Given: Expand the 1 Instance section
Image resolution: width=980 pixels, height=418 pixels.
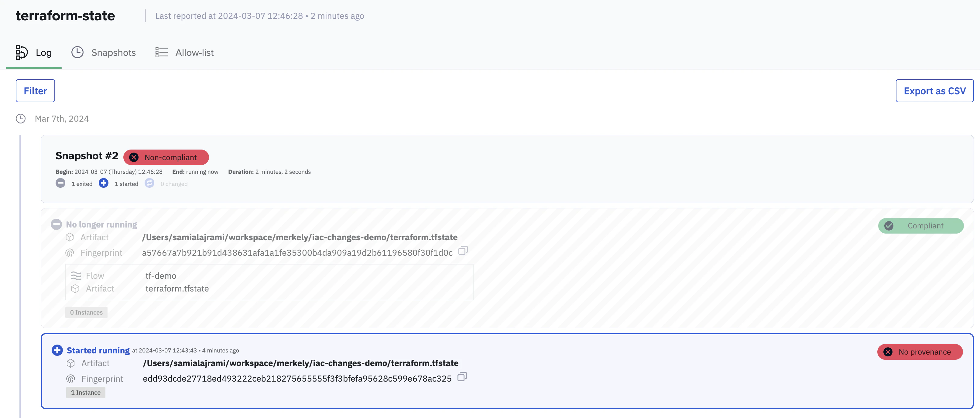Looking at the screenshot, I should tap(86, 392).
